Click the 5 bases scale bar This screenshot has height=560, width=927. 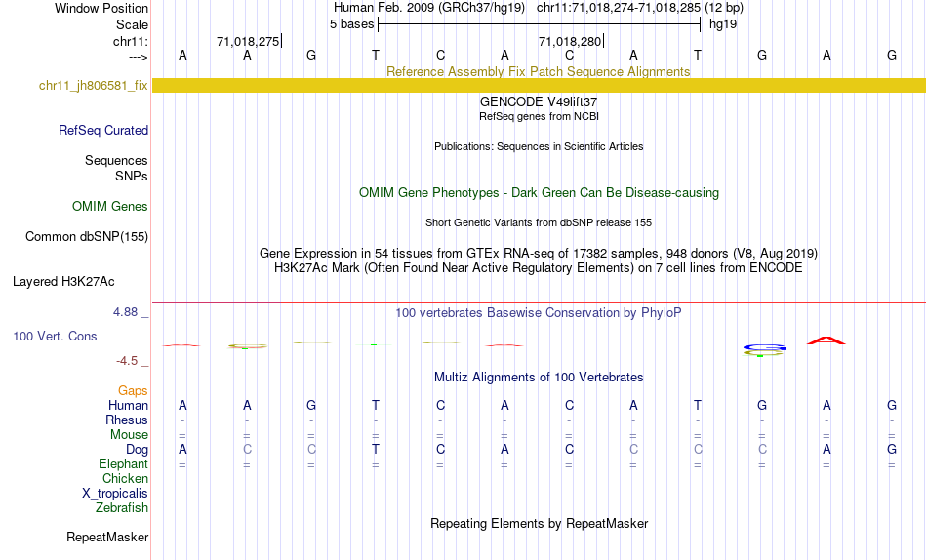pos(539,24)
